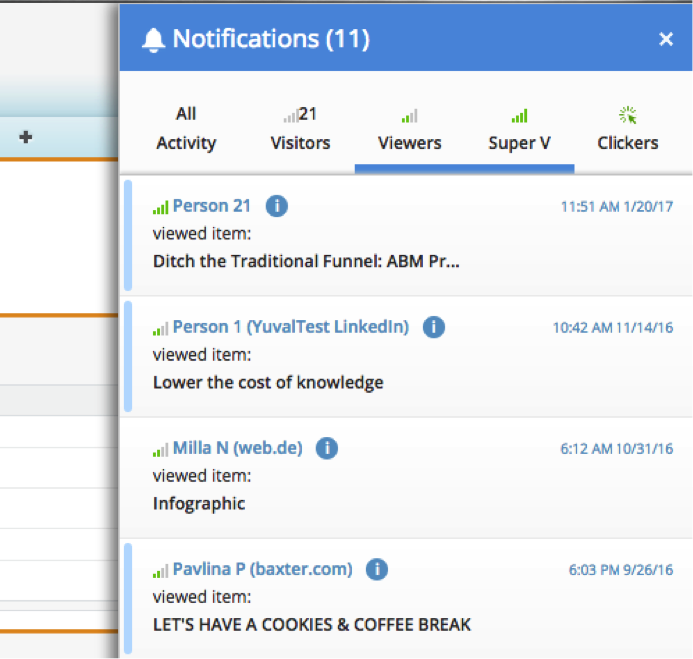Open Person 21 profile link
Image resolution: width=693 pixels, height=659 pixels.
click(212, 206)
